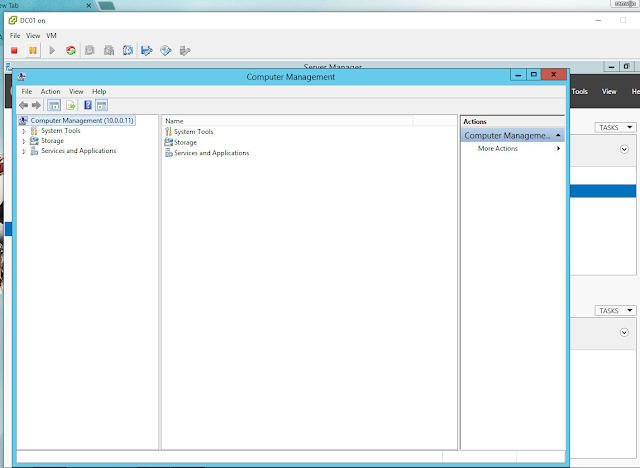Screen dimensions: 640x468
Task: Open the Action menu
Action: [50, 91]
